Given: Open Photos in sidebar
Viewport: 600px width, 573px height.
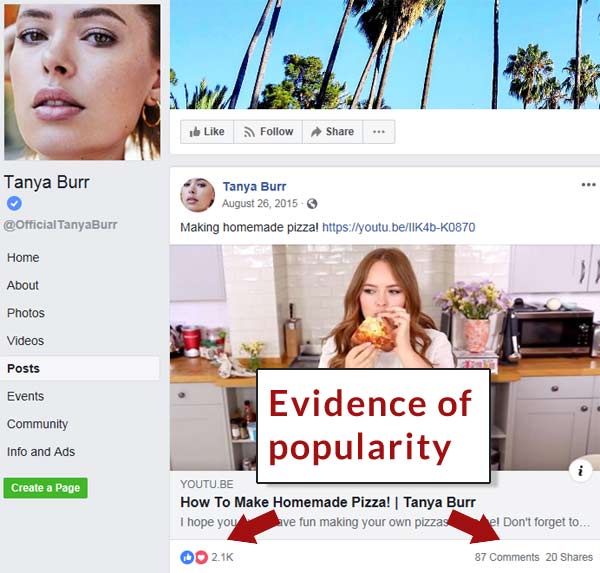Looking at the screenshot, I should [x=26, y=313].
